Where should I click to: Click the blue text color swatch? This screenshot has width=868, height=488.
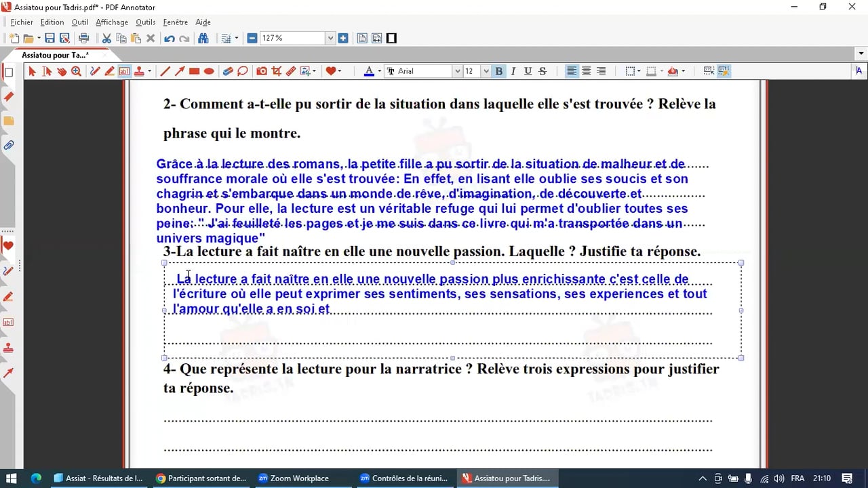tap(369, 71)
